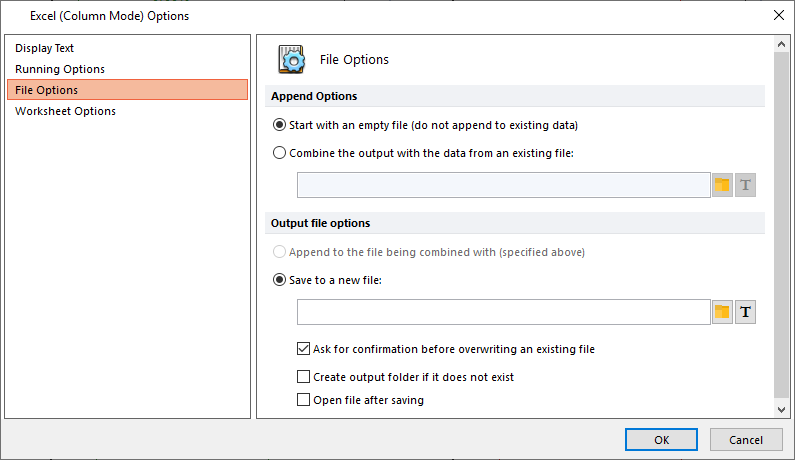Close the Excel Column Mode Options dialog
This screenshot has width=795, height=460.
[779, 15]
